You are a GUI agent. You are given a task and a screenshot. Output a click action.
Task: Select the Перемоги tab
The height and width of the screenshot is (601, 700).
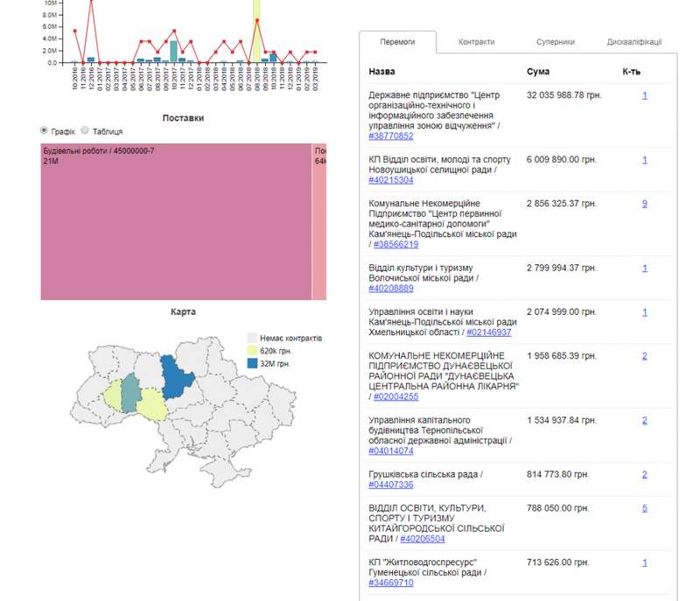[396, 42]
